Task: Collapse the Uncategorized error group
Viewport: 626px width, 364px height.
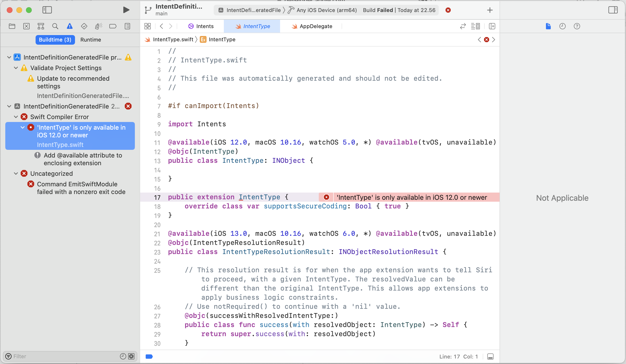Action: (x=16, y=174)
